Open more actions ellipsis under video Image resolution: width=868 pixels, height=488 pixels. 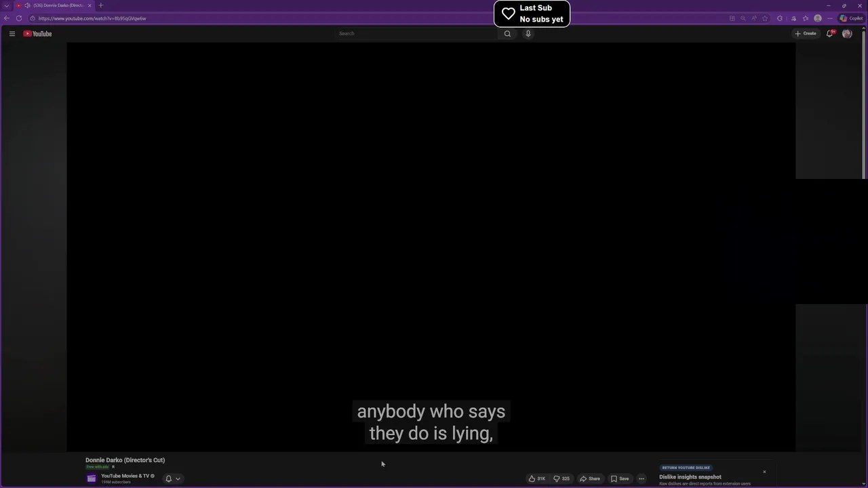(642, 479)
